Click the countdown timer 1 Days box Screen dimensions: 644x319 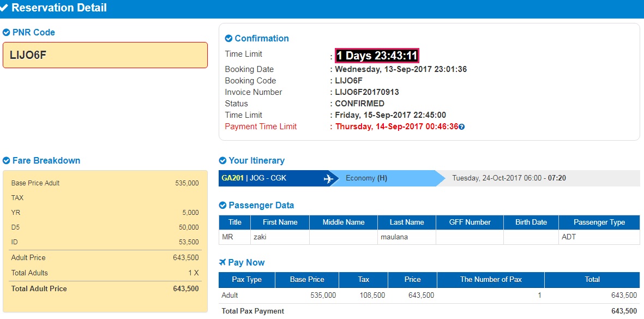tap(377, 56)
